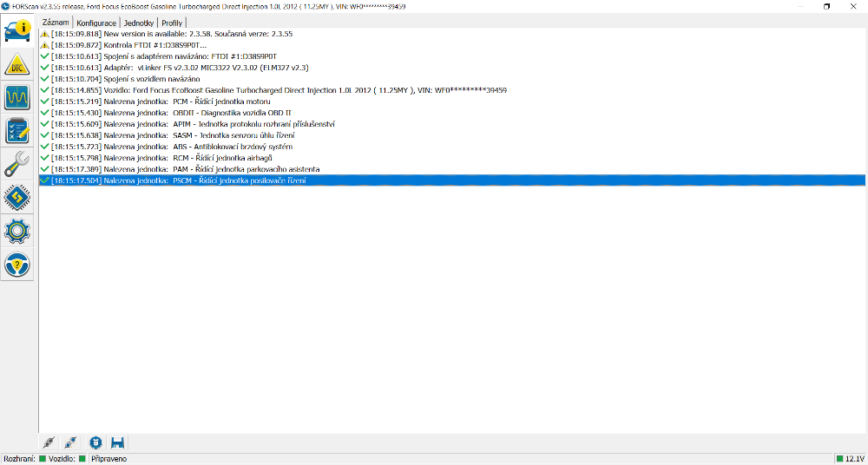Image resolution: width=868 pixels, height=465 pixels.
Task: Save the log with floppy disk icon
Action: [x=118, y=442]
